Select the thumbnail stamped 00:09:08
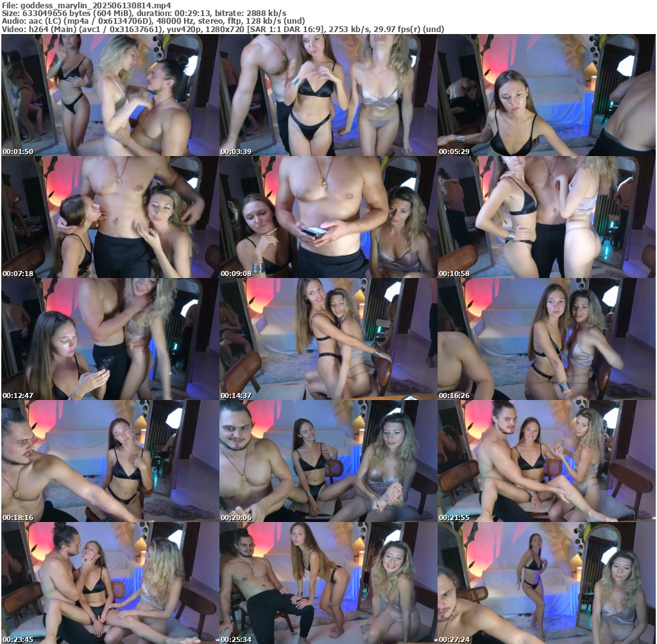This screenshot has width=657, height=644. 328,217
